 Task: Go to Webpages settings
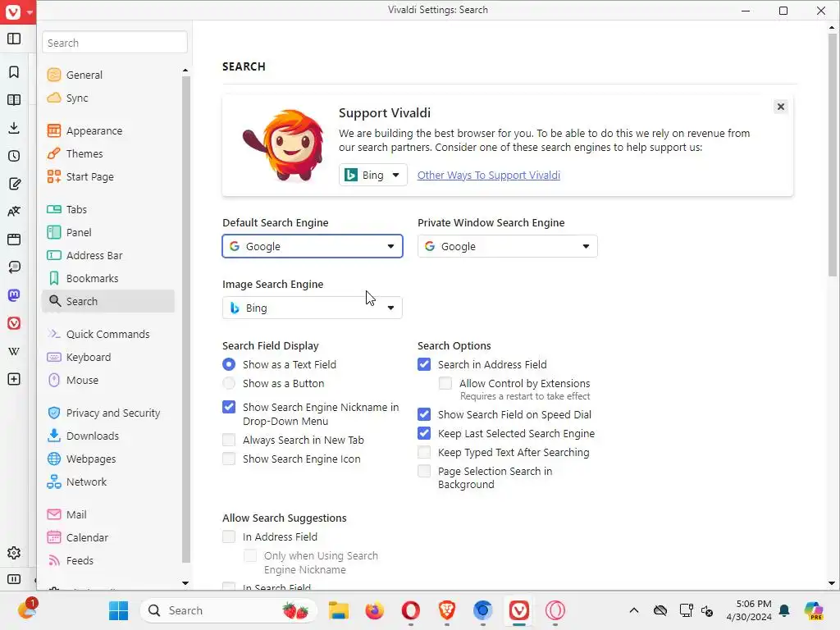click(90, 459)
